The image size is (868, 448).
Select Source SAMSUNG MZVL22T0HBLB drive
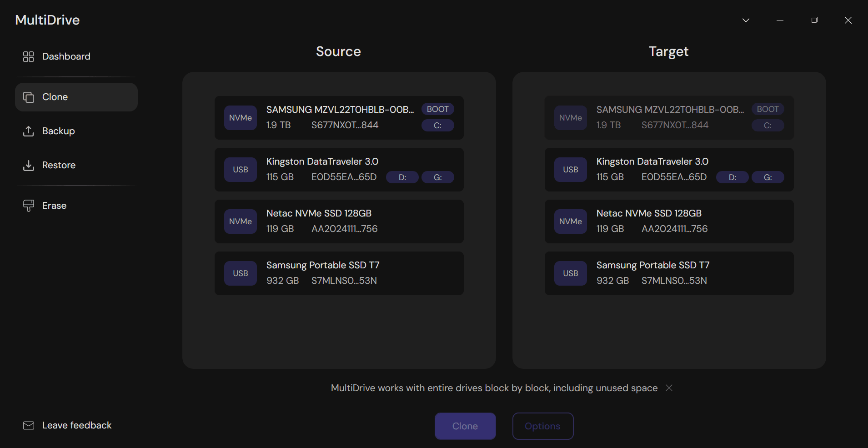(x=339, y=118)
